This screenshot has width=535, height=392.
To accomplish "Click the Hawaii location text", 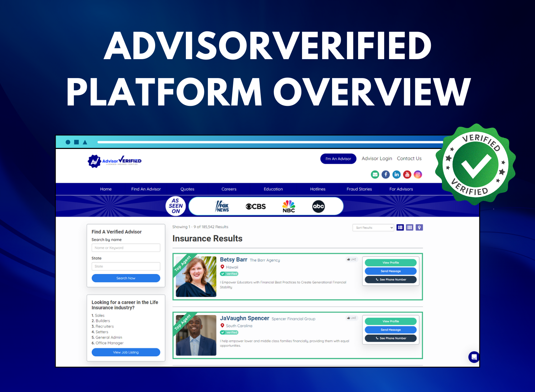I will click(232, 267).
